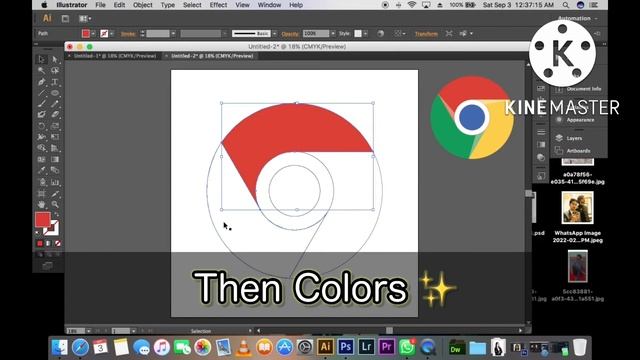
Task: Open Safari from the Dock
Action: pos(80,347)
